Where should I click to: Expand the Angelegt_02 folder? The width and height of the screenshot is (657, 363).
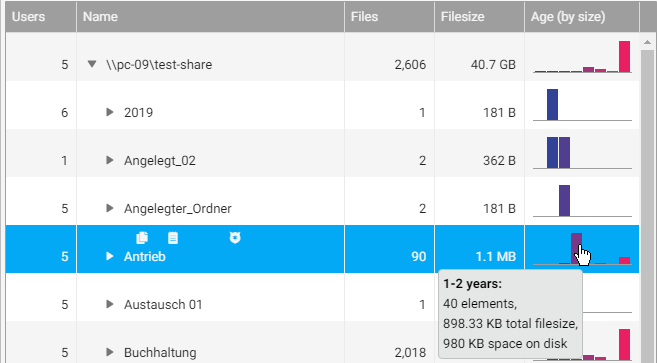point(110,160)
